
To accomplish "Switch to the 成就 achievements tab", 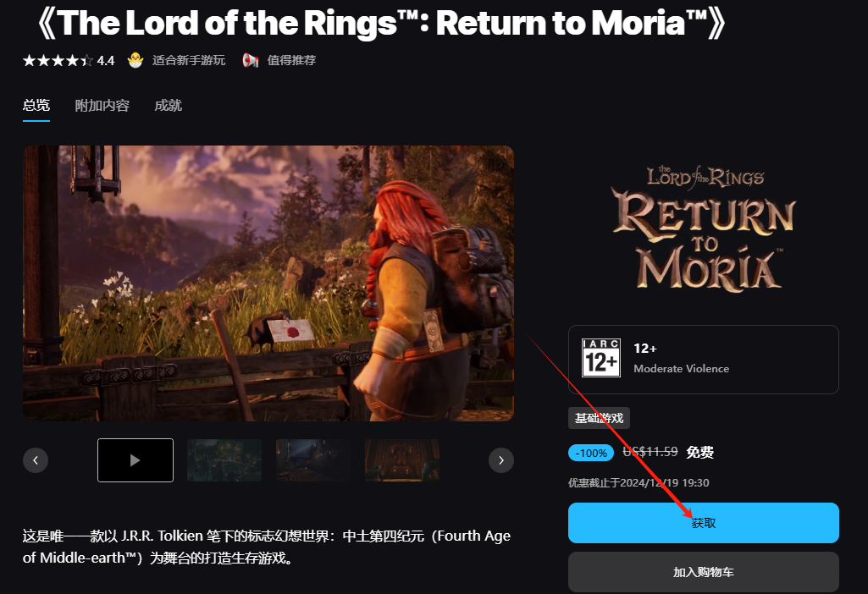I will click(168, 105).
